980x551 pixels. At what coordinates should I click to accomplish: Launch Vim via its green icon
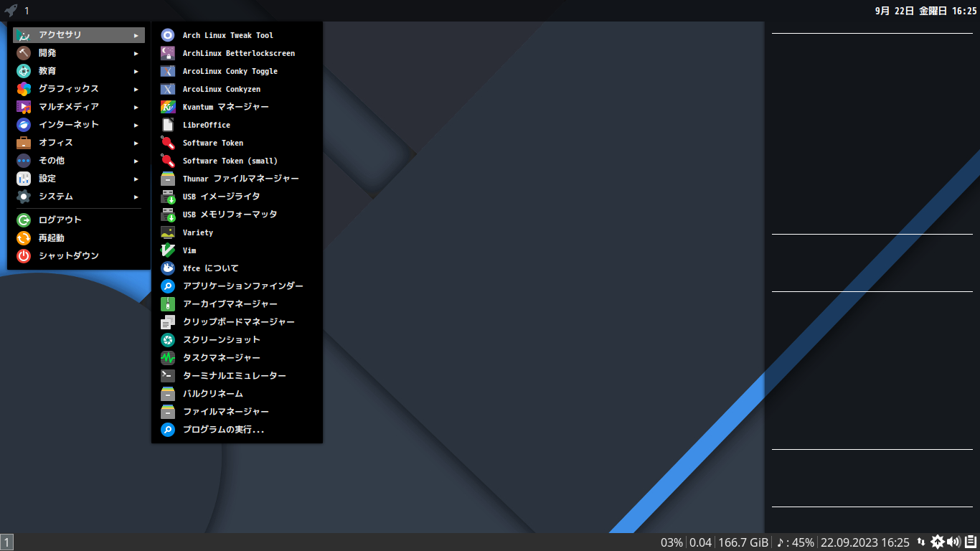coord(168,250)
